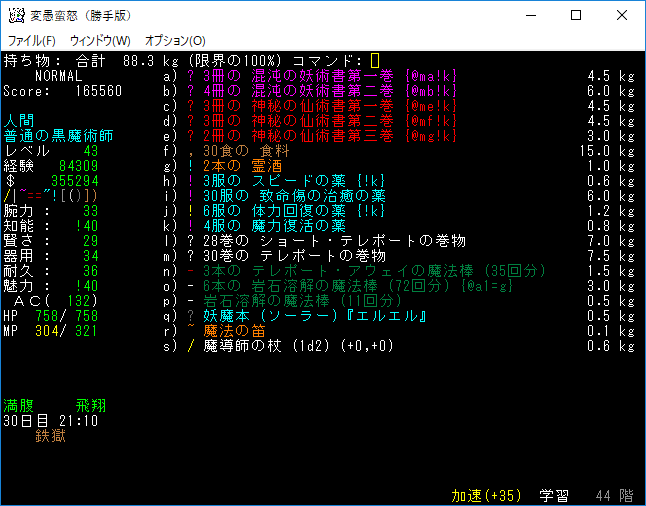
Task: Click the potion symbol for 体力回復の薬
Action: point(191,211)
